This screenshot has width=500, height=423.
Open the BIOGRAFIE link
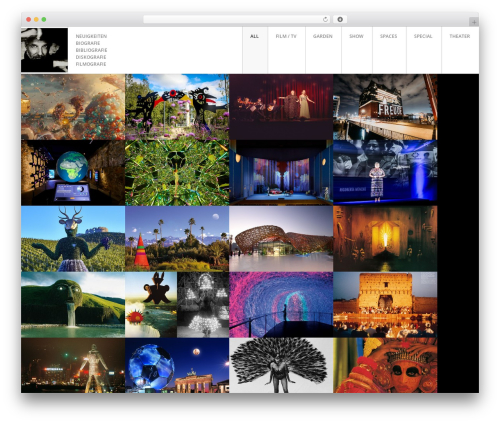[88, 43]
